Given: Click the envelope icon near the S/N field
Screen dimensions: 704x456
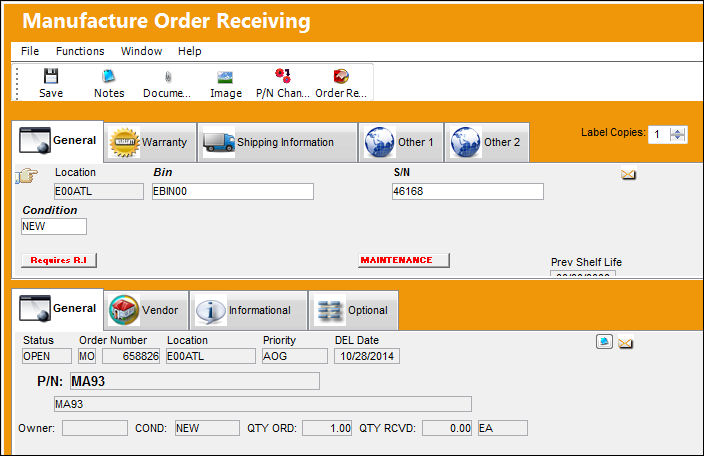Looking at the screenshot, I should click(x=628, y=174).
